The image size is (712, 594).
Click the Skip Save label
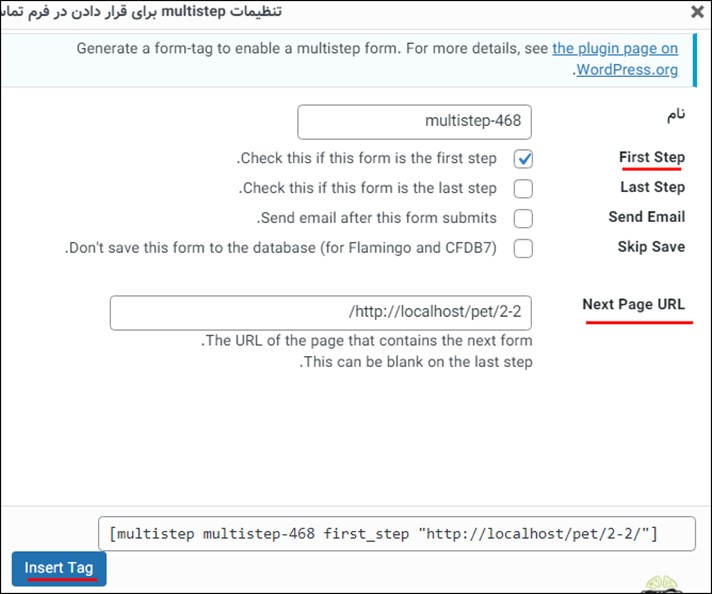pyautogui.click(x=651, y=247)
